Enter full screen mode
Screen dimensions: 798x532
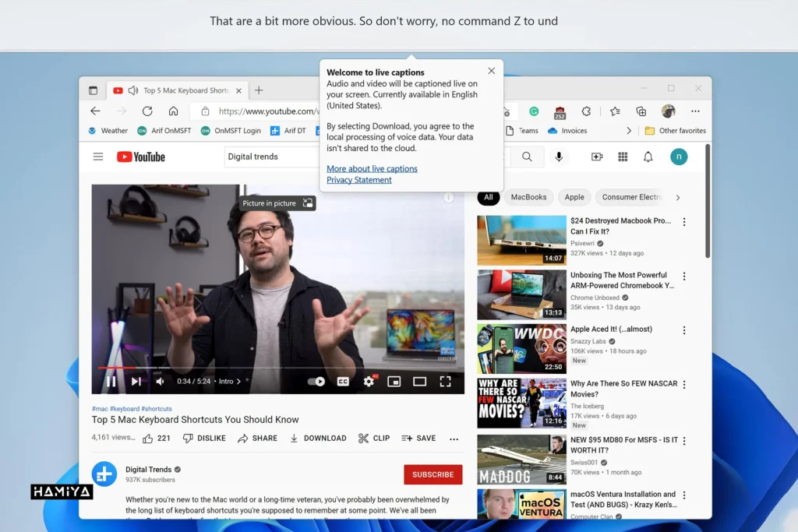[x=445, y=382]
